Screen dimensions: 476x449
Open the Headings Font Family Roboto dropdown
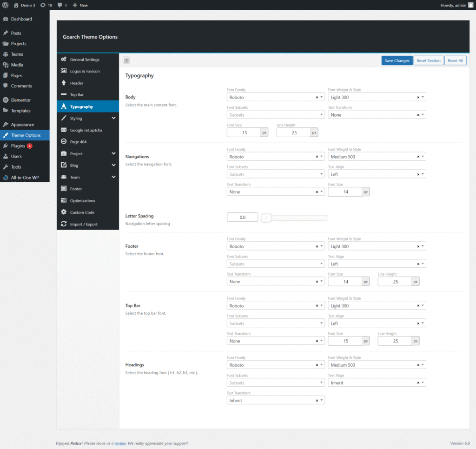[276, 365]
